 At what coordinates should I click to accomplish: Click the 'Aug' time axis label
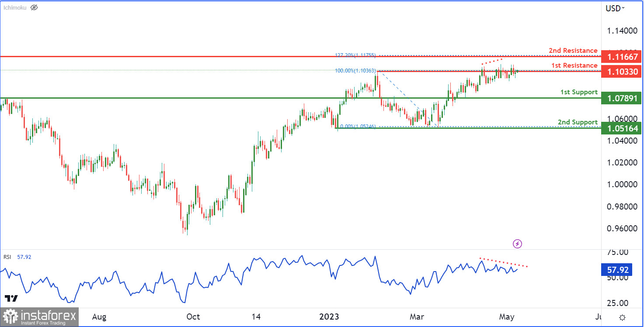(100, 317)
